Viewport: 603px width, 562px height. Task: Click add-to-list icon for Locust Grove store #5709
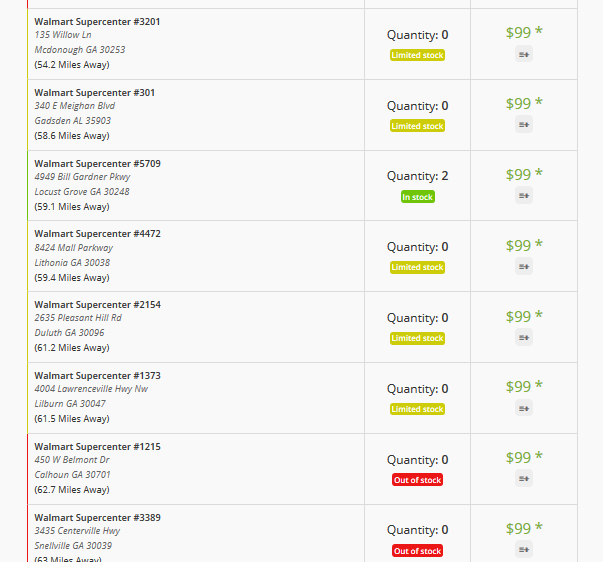(524, 196)
